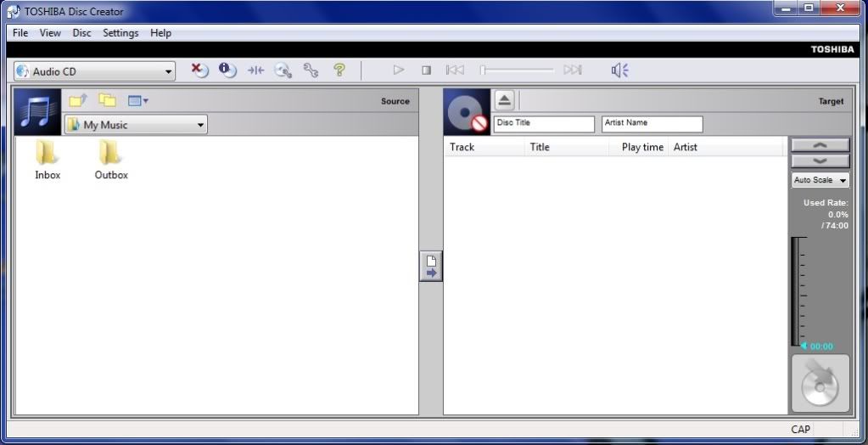Click the Artist column header

point(725,147)
